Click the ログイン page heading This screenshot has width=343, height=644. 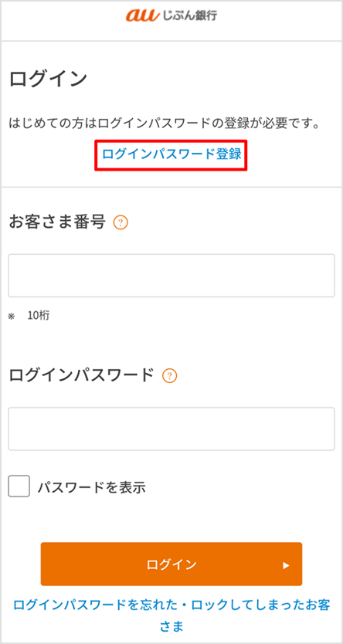coord(48,79)
